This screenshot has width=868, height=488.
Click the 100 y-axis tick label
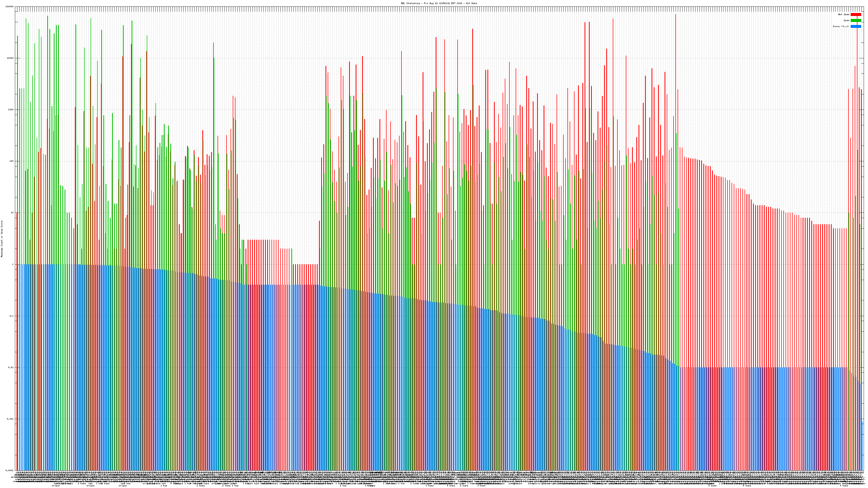coord(12,161)
